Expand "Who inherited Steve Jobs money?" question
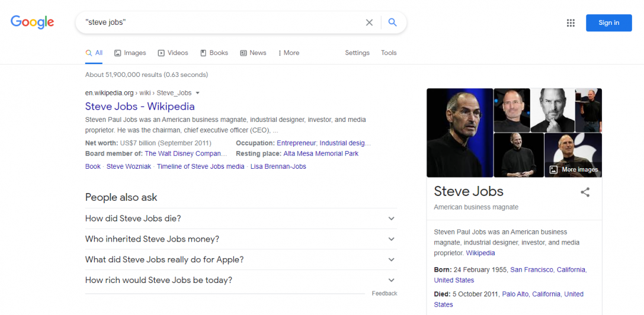 (241, 239)
